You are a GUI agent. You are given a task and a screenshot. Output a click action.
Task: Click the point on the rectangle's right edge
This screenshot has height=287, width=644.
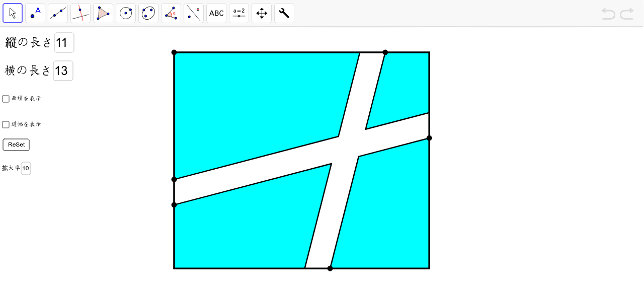click(429, 138)
